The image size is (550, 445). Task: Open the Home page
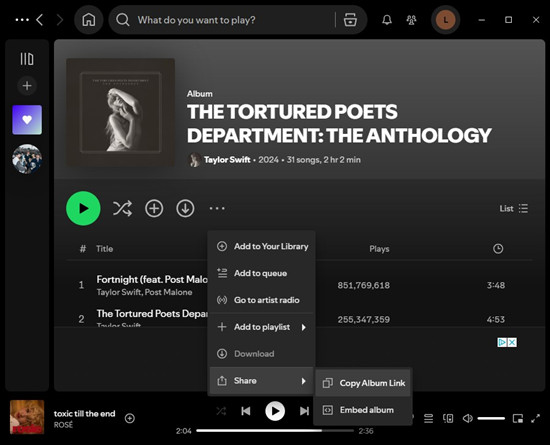pos(89,20)
